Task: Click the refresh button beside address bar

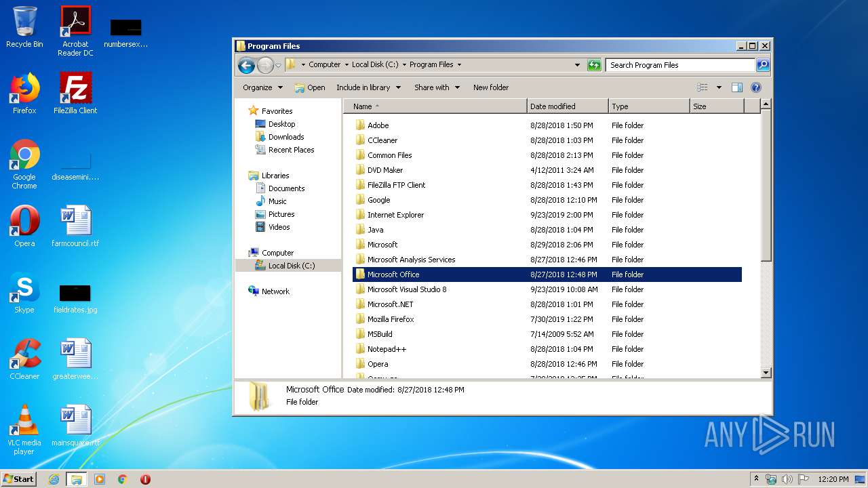Action: tap(594, 65)
